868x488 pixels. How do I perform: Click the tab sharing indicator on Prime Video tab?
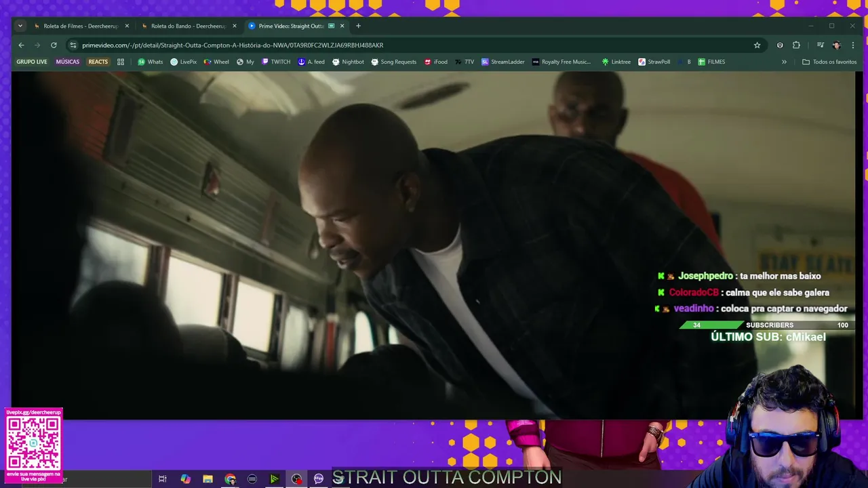[332, 26]
